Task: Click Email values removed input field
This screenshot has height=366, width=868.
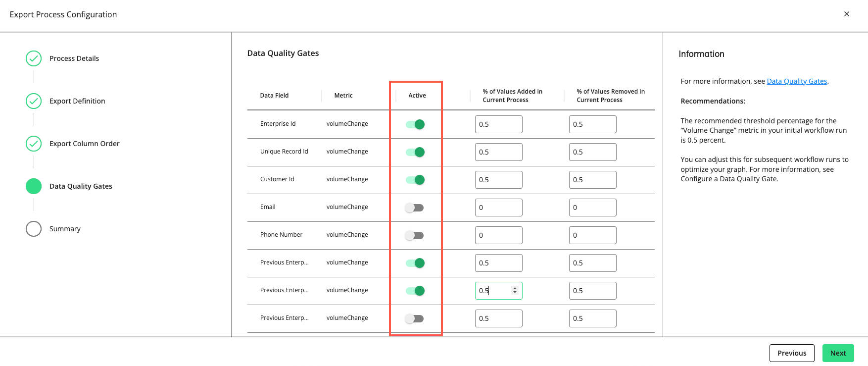Action: point(592,208)
